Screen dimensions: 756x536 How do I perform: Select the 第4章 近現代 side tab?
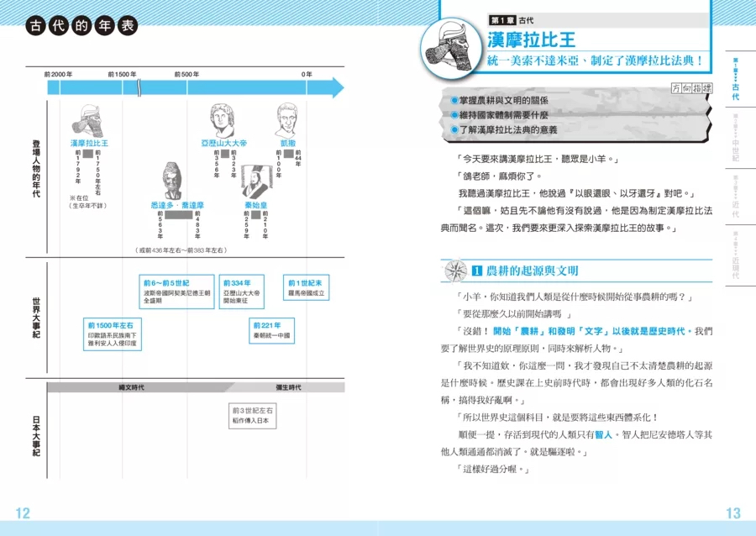coord(735,255)
